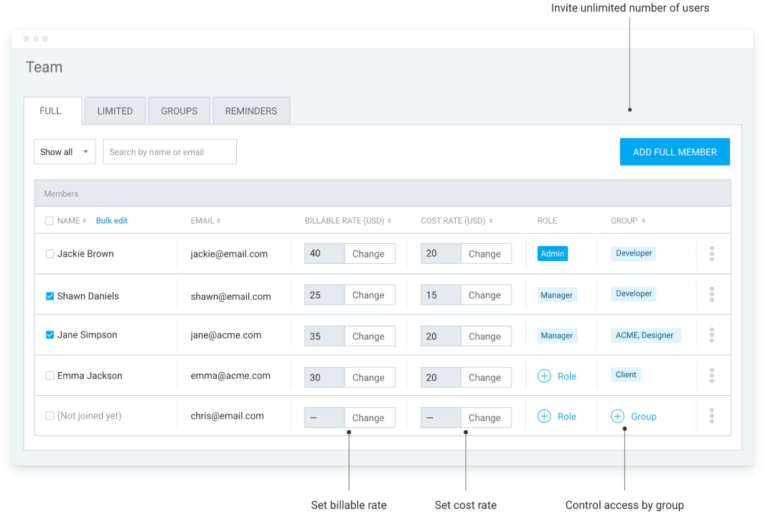
Task: Click the plus Role icon for chris@email.com
Action: pos(544,416)
